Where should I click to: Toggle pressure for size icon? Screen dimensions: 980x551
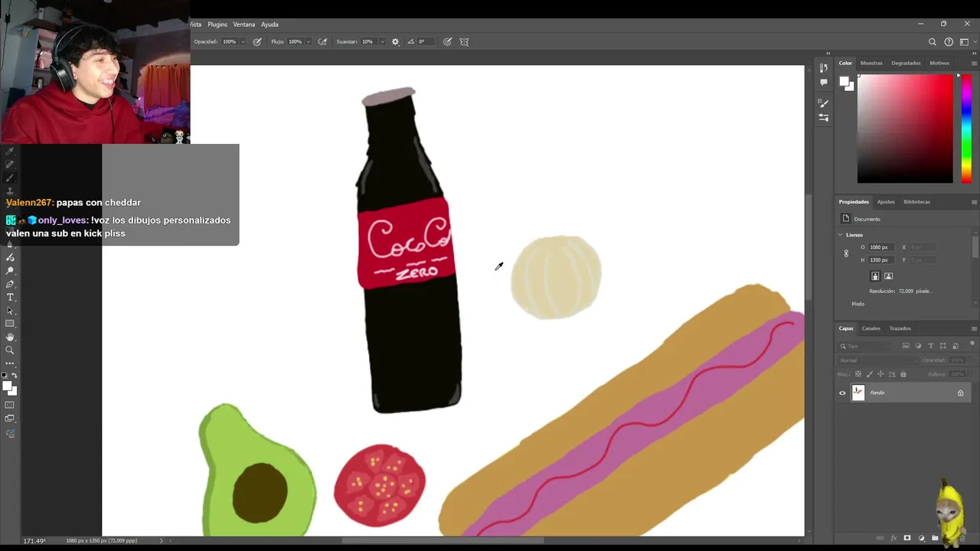click(x=447, y=42)
